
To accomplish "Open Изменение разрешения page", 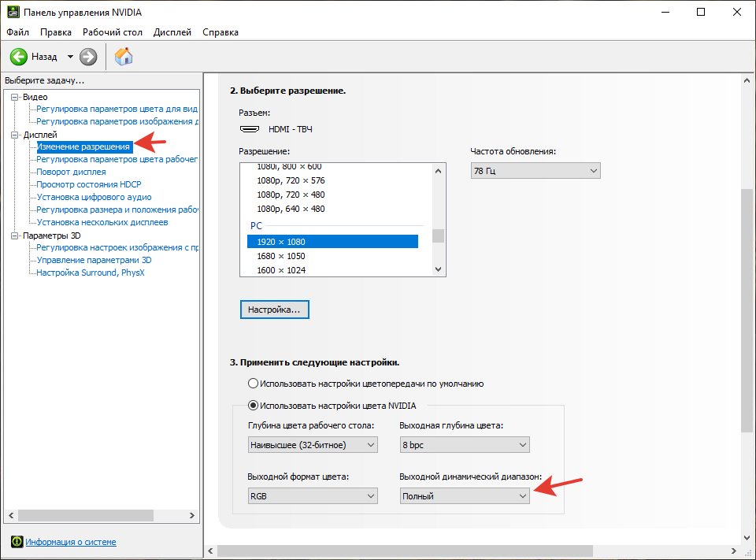I will [83, 146].
